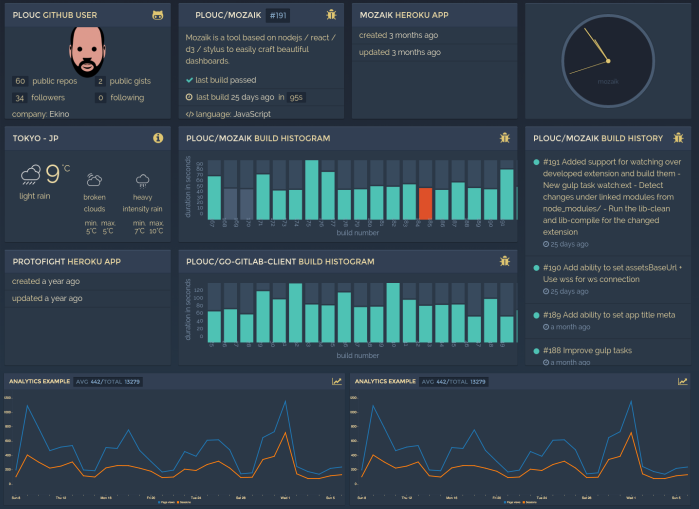Click the light rain weather icon beside the temperature
This screenshot has width=699, height=509.
pyautogui.click(x=30, y=176)
